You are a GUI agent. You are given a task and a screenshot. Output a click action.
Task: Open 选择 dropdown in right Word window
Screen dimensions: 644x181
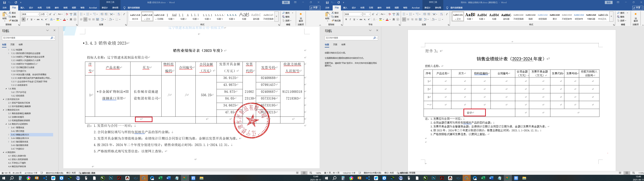(x=622, y=21)
